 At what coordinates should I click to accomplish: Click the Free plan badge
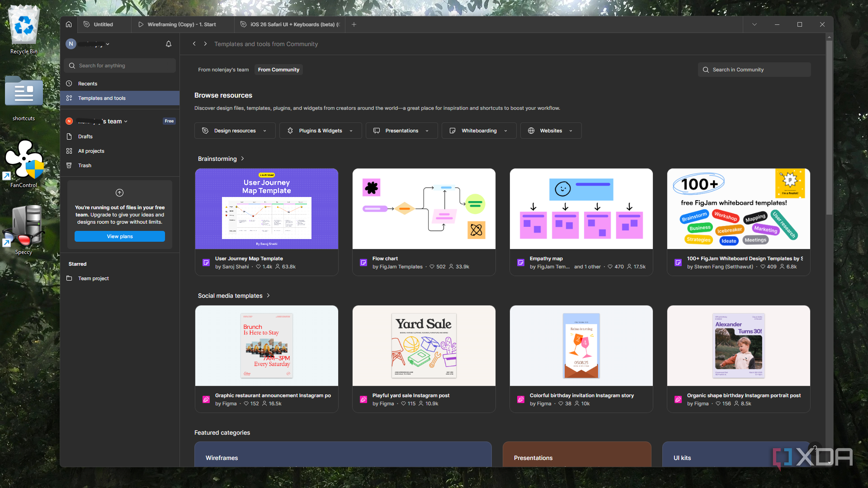(x=169, y=121)
